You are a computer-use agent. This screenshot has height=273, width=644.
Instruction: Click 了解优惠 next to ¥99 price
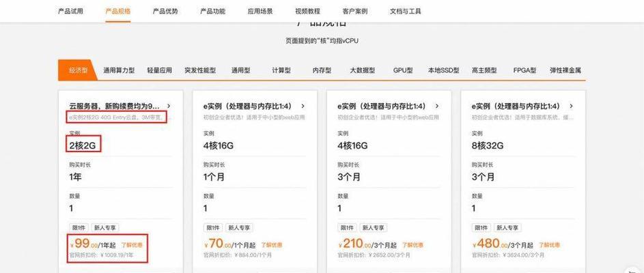(131, 245)
